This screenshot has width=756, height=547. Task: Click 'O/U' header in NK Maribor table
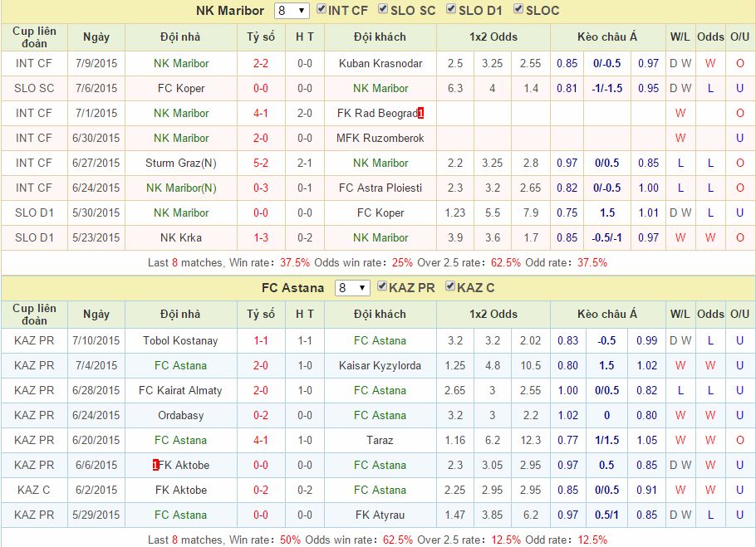coord(739,37)
